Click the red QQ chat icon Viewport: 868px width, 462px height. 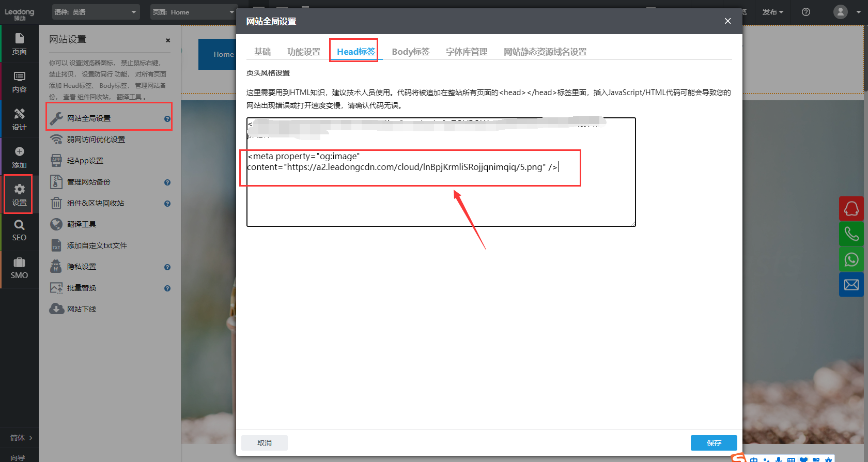coord(851,209)
